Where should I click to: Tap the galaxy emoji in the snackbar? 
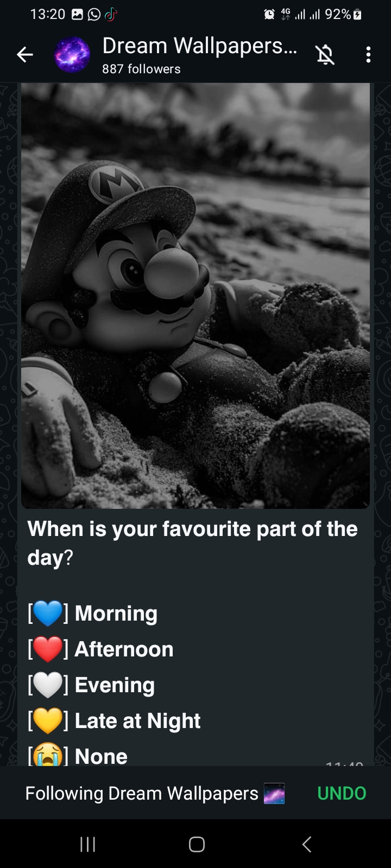click(x=274, y=794)
